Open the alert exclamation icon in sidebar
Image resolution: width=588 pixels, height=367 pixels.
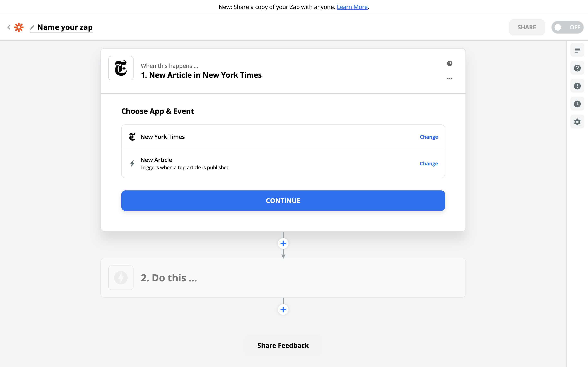click(577, 86)
